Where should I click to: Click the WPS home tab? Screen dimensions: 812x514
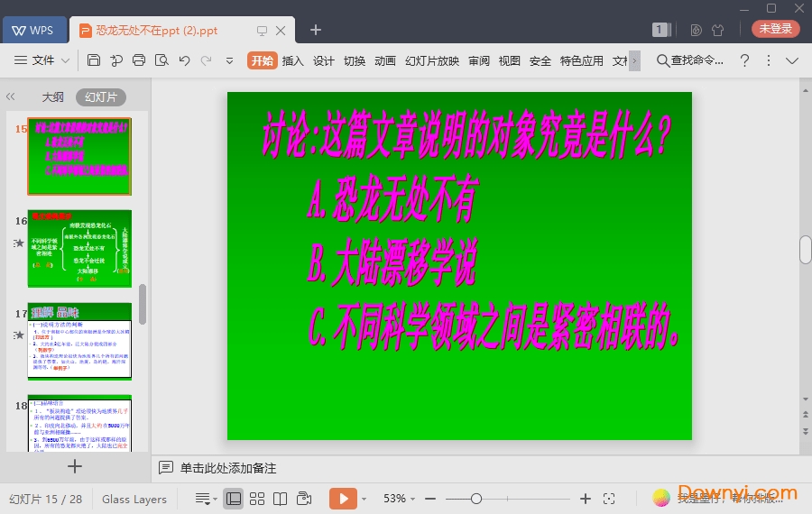pos(34,30)
